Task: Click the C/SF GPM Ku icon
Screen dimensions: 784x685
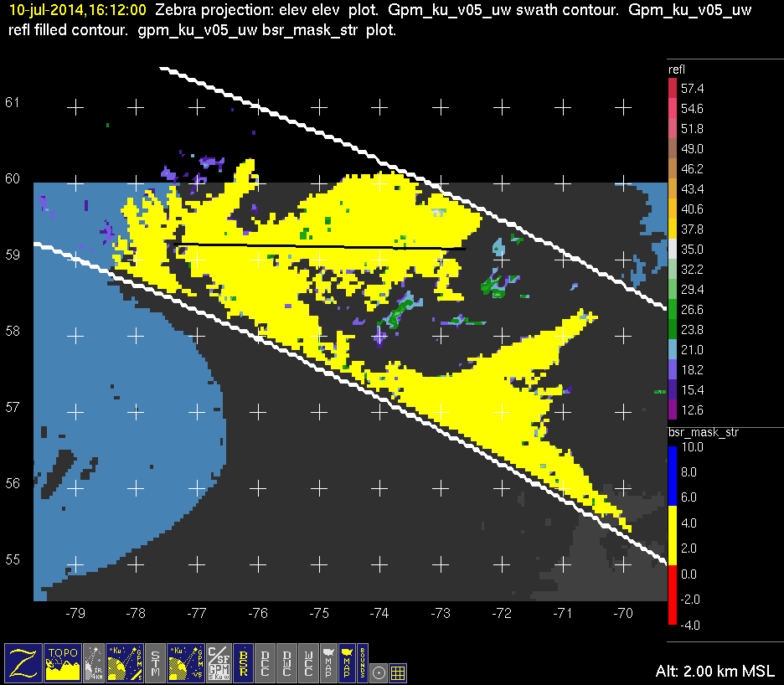Action: click(x=218, y=662)
